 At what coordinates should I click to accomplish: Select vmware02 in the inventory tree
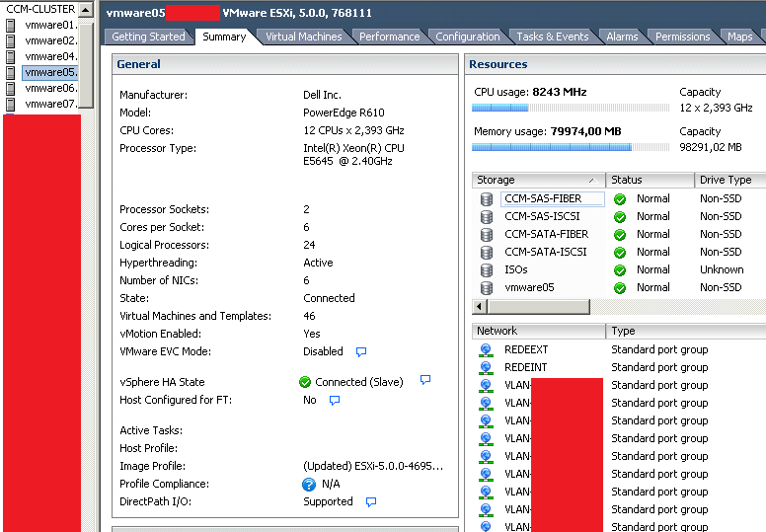(50, 40)
